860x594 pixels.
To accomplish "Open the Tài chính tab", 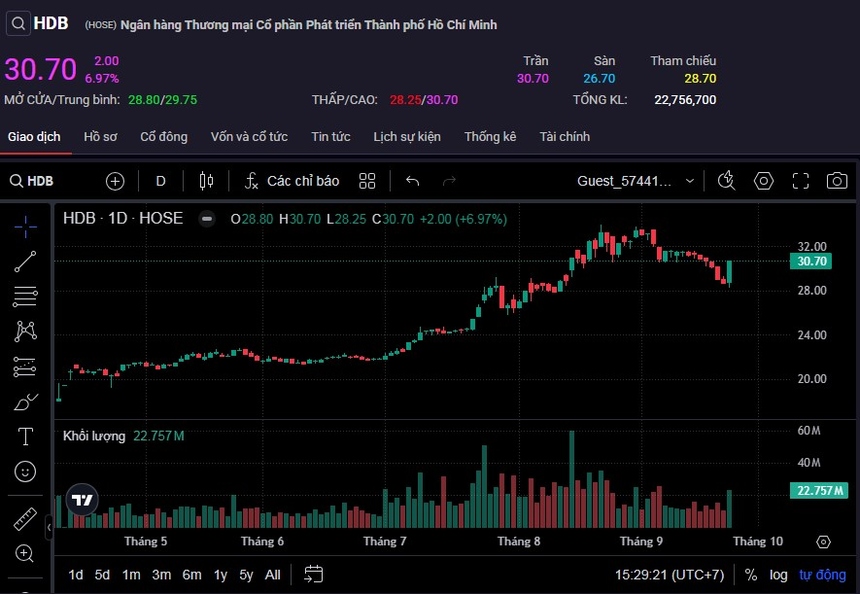I will pyautogui.click(x=564, y=137).
